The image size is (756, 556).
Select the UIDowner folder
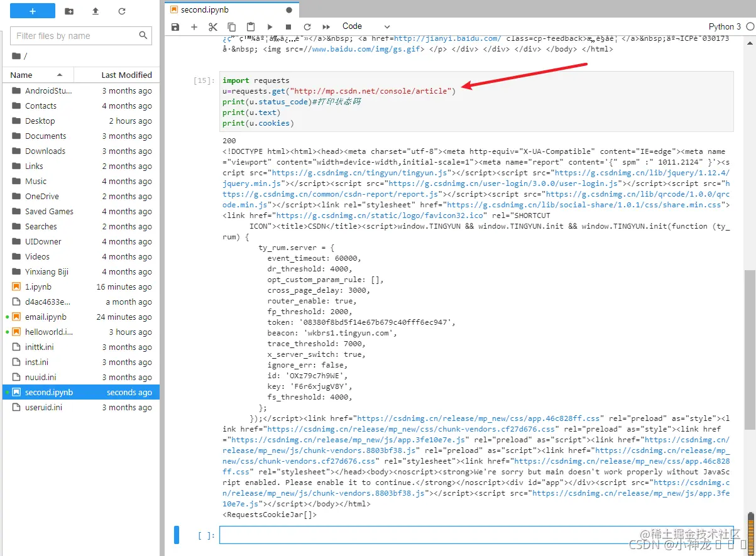[x=81, y=241]
